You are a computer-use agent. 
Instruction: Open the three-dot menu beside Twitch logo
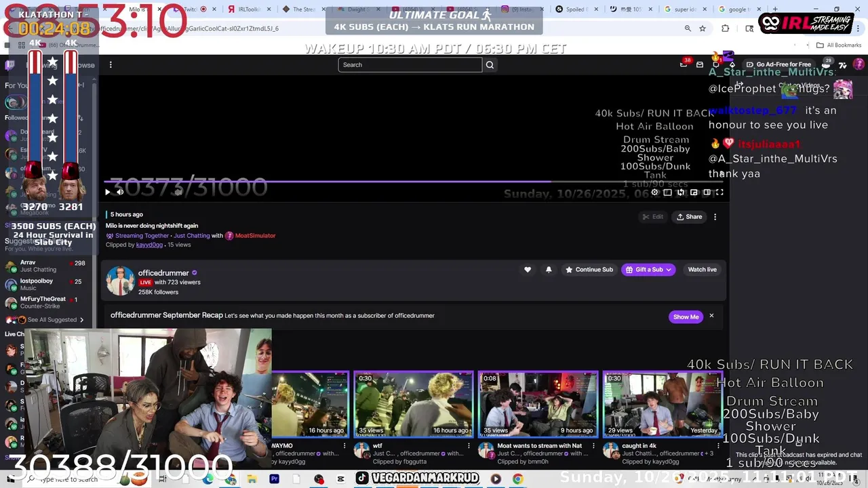tap(111, 65)
